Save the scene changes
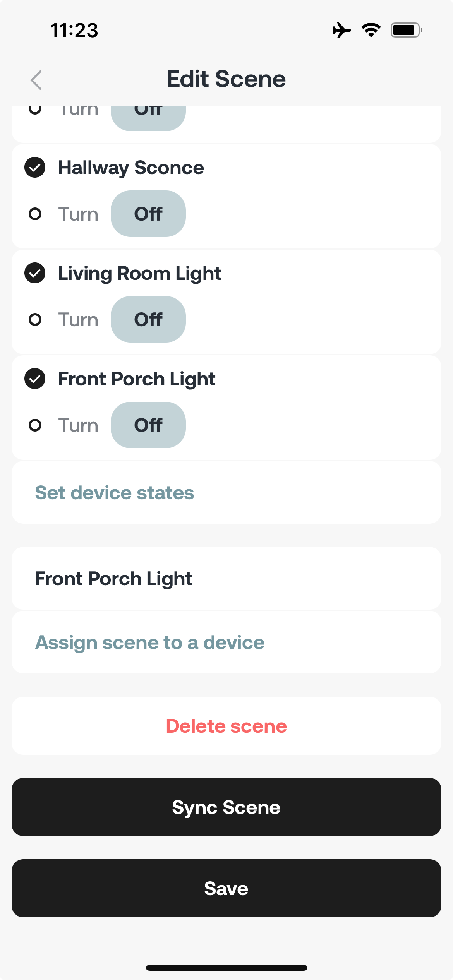Screen dimensions: 453x980 point(226,888)
